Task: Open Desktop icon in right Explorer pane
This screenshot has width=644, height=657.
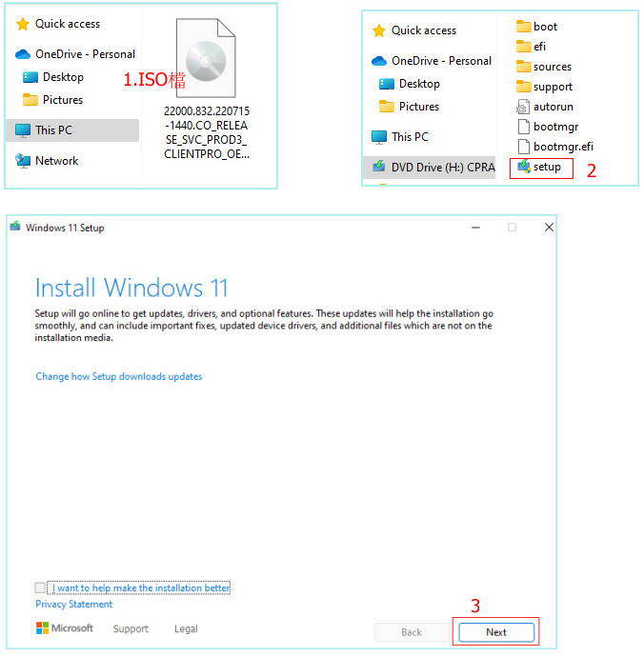Action: point(387,84)
